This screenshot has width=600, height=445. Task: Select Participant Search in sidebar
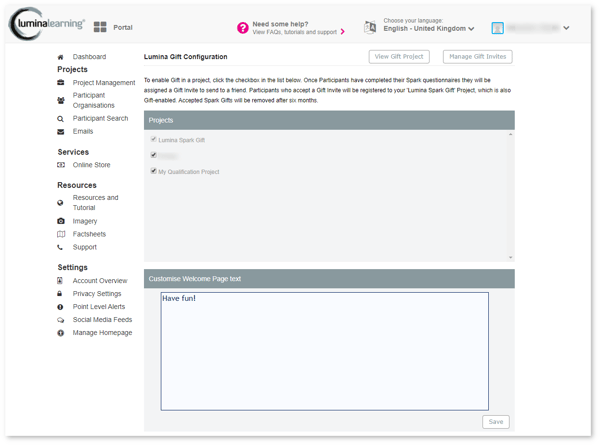(x=101, y=118)
